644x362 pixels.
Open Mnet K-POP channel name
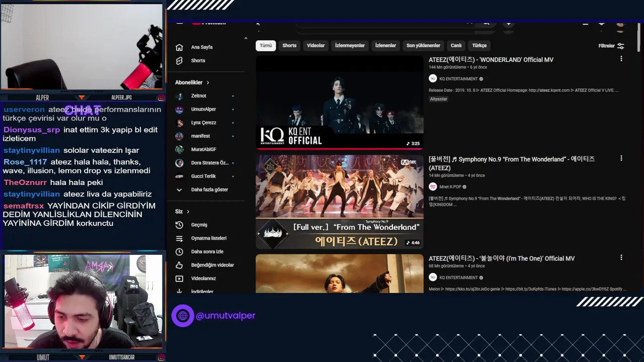coord(450,187)
